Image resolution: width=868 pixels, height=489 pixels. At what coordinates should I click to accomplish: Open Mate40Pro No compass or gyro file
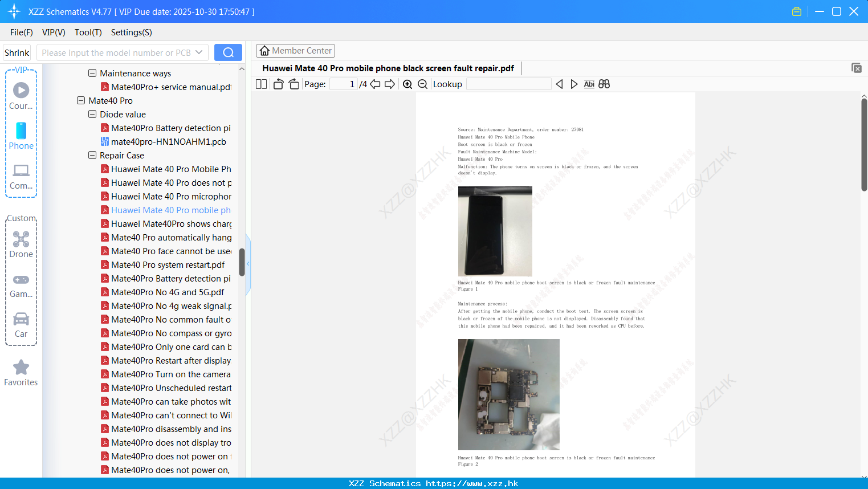(166, 333)
